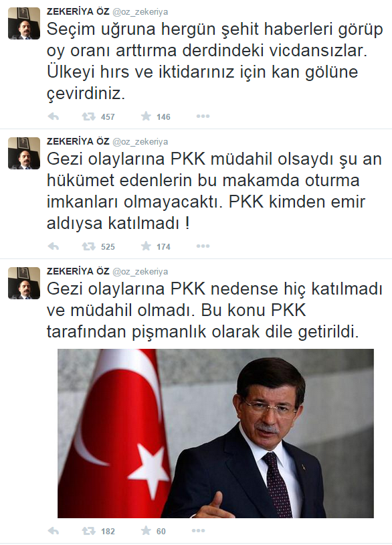392x545 pixels.
Task: Open the 'Gezi olaylarına PKK nedense' tweet text
Action: pos(215,311)
